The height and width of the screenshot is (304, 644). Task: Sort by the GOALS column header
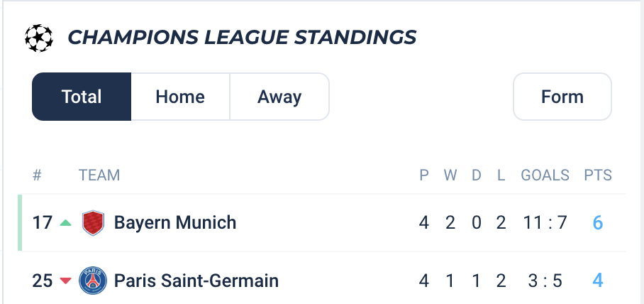[x=545, y=175]
